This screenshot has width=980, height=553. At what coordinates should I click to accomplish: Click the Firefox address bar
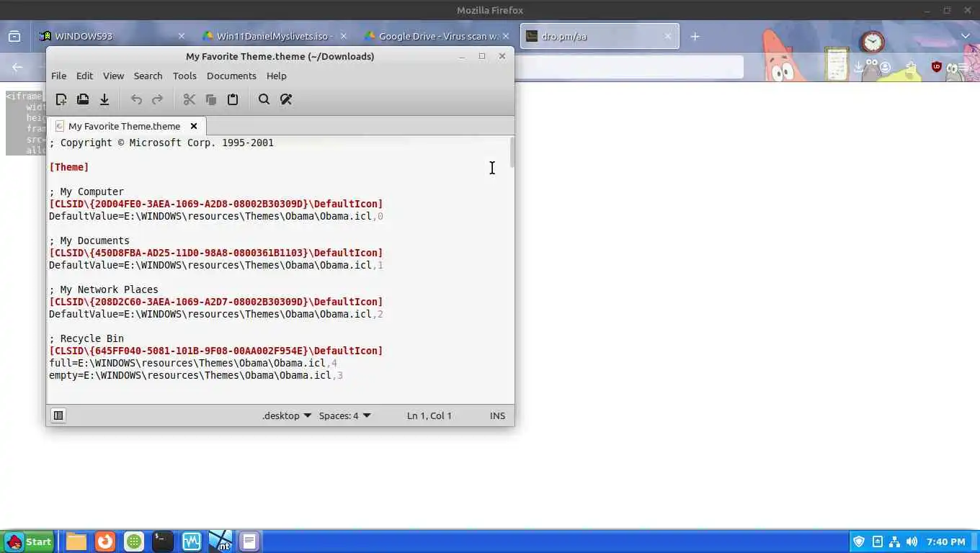coord(628,67)
